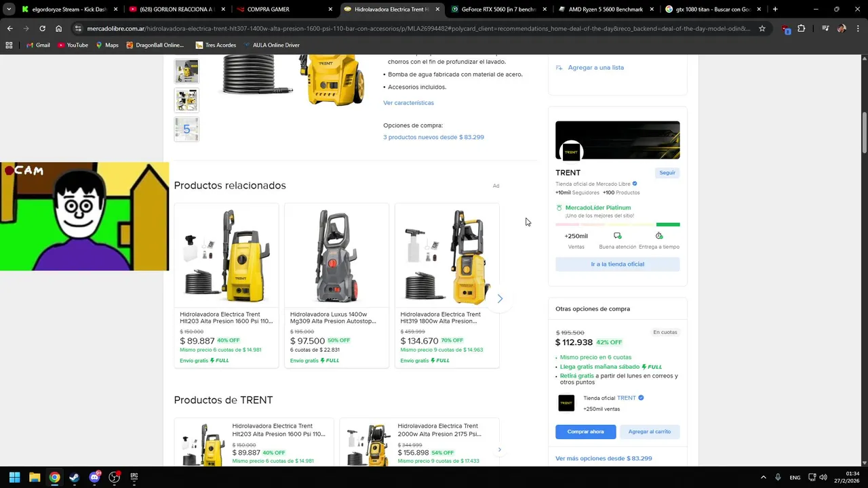Open related product Trent Hlt203 at $ 89.887
The image size is (868, 488).
(226, 285)
